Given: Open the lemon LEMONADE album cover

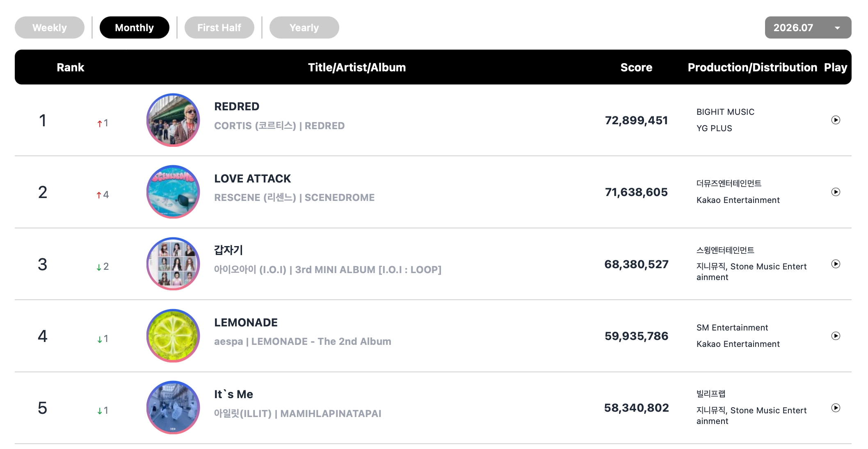Looking at the screenshot, I should coord(173,336).
